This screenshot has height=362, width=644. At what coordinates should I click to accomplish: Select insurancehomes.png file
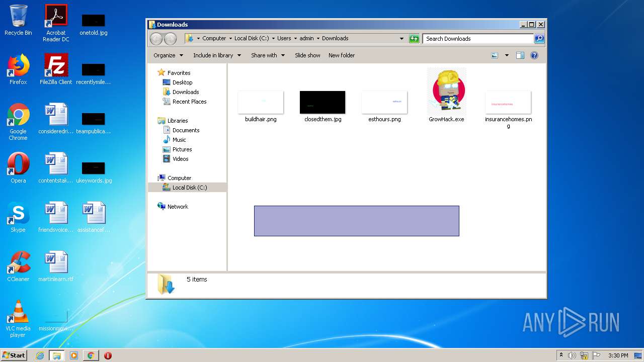pos(508,110)
